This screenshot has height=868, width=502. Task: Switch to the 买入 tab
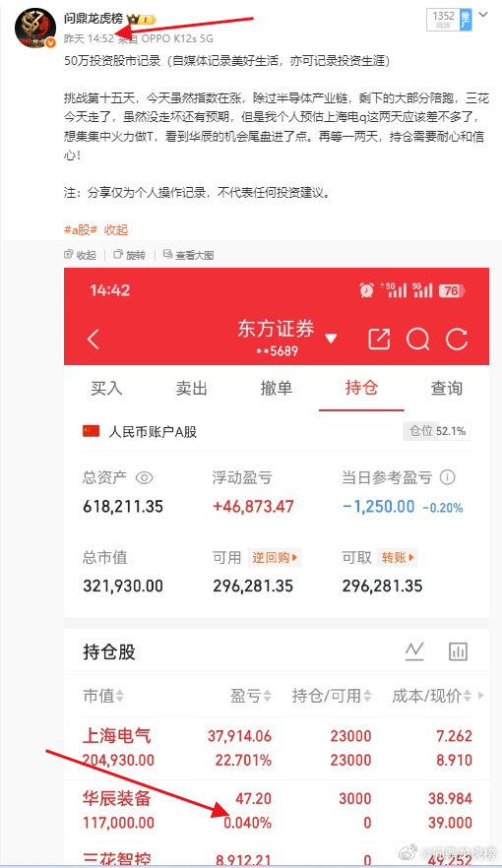pyautogui.click(x=106, y=388)
